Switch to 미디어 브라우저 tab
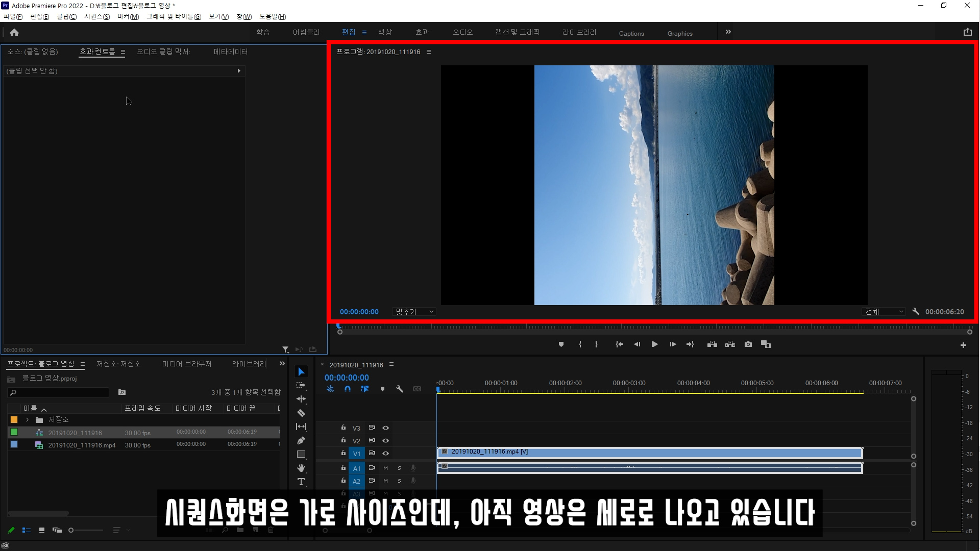This screenshot has width=980, height=551. [x=186, y=364]
